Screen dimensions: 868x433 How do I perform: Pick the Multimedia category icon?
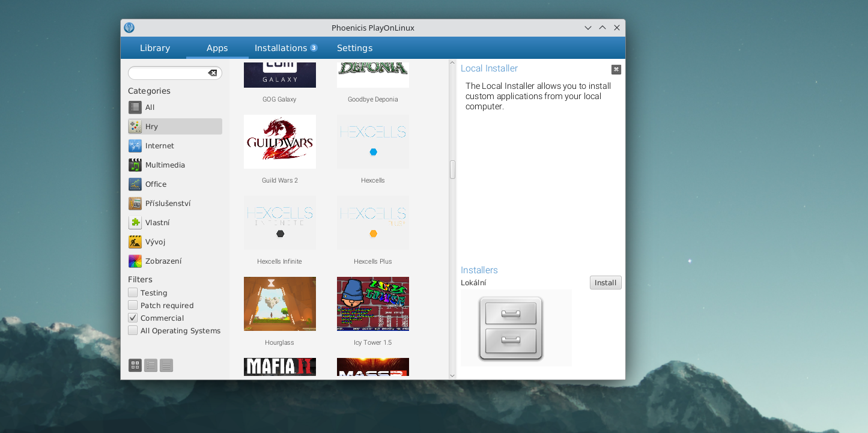tap(135, 165)
